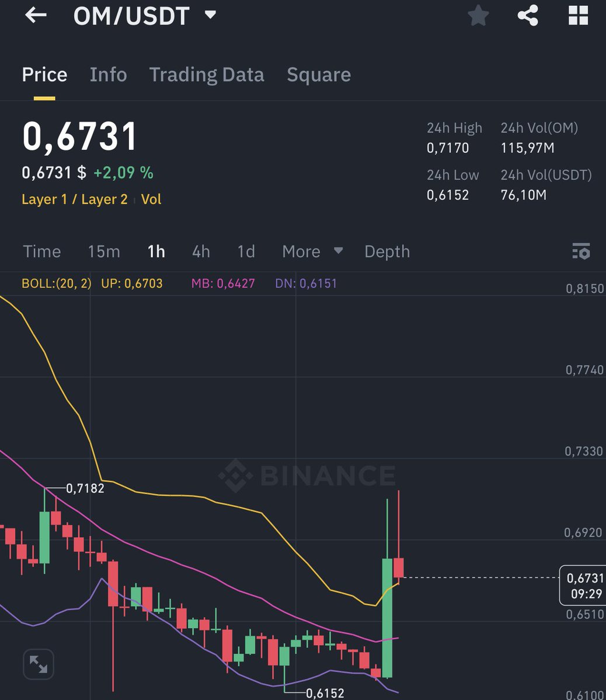
Task: Open the share options icon
Action: 529,16
